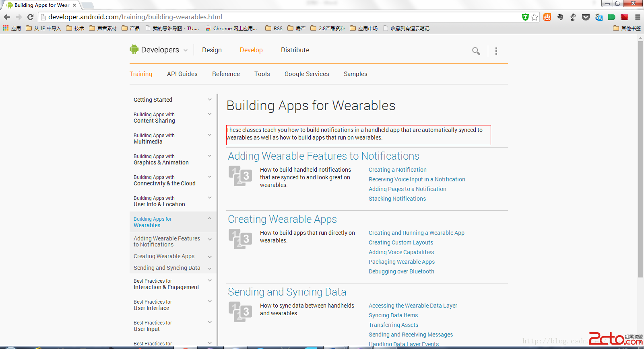Expand Creating Wearable Apps sidebar item

tap(209, 257)
